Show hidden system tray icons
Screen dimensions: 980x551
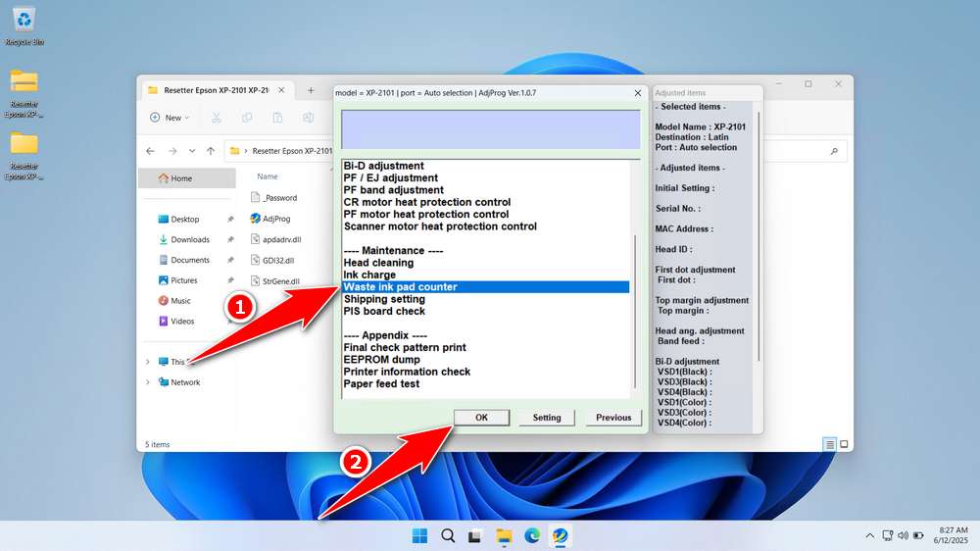click(x=869, y=536)
